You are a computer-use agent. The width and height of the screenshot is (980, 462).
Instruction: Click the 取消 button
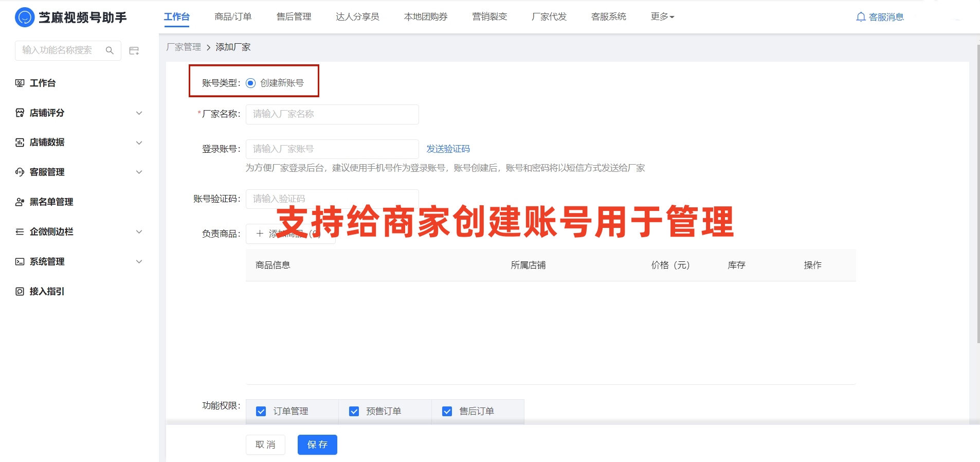265,445
